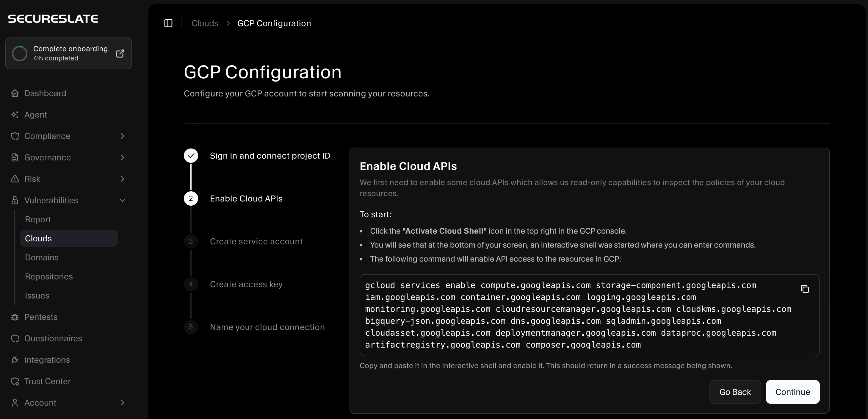The image size is (868, 419).
Task: Click the Agent sparkle icon
Action: click(15, 115)
